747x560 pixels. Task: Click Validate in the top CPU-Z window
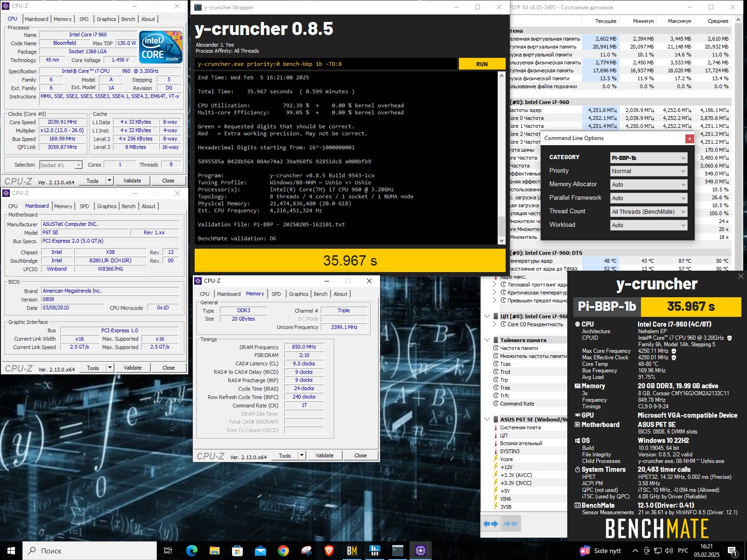point(132,181)
